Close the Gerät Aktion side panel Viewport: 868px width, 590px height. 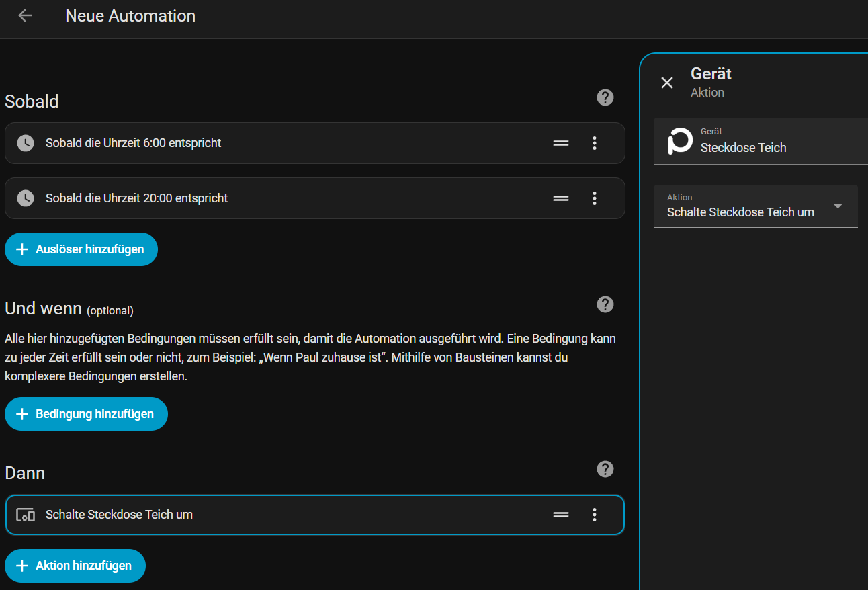667,83
